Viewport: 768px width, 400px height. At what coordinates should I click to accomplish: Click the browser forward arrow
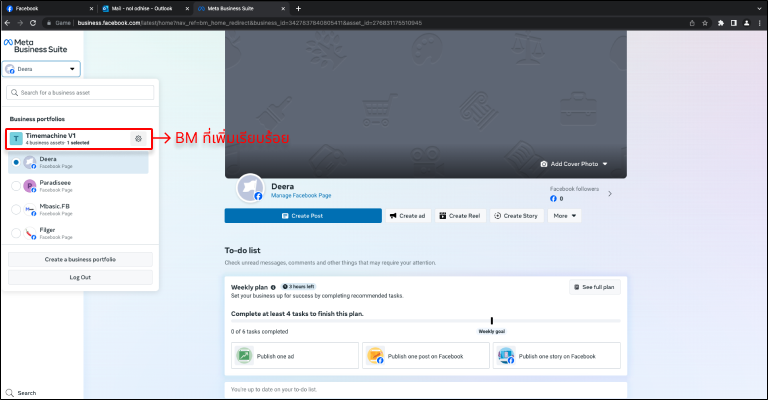(20, 23)
